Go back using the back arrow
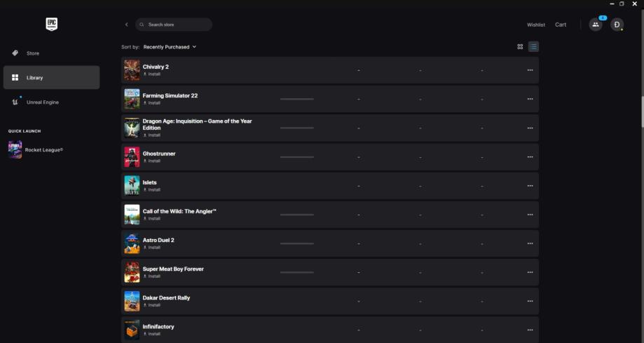 click(x=126, y=25)
